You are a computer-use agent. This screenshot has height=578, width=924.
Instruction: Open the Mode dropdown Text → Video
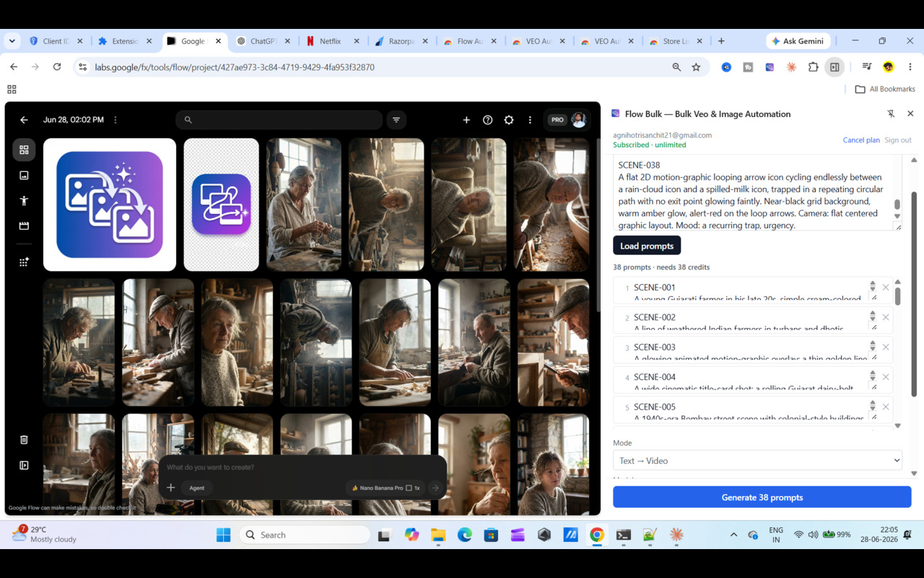[x=757, y=460]
